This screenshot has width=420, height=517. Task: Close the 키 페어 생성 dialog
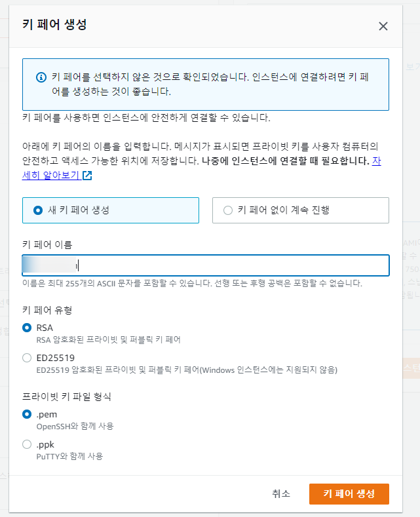(383, 26)
